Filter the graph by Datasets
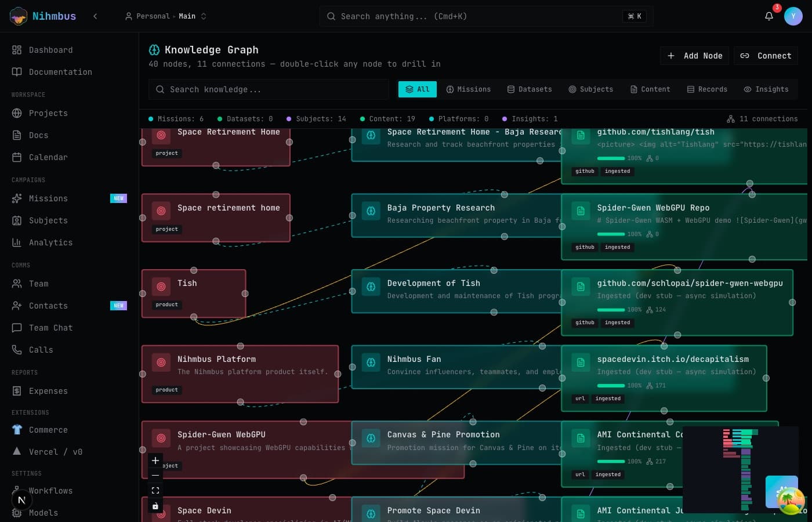The image size is (812, 522). [530, 89]
